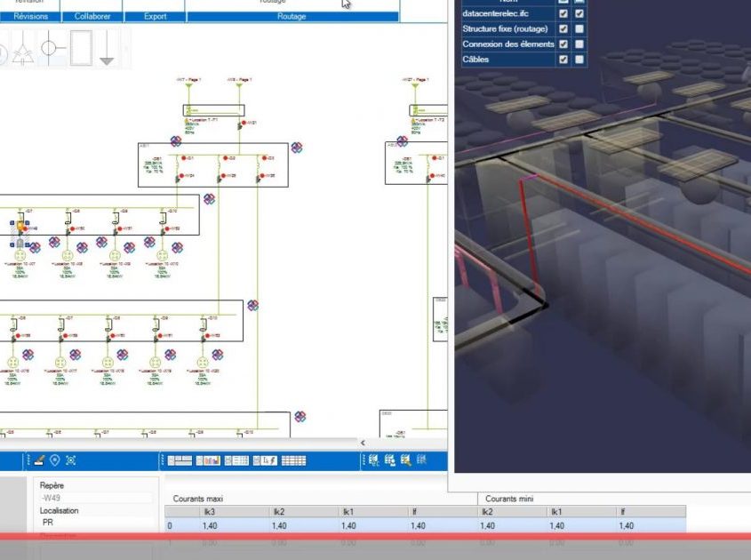This screenshot has width=751, height=560.
Task: Toggle first checkbox for datacenterelec.ifc
Action: point(563,13)
